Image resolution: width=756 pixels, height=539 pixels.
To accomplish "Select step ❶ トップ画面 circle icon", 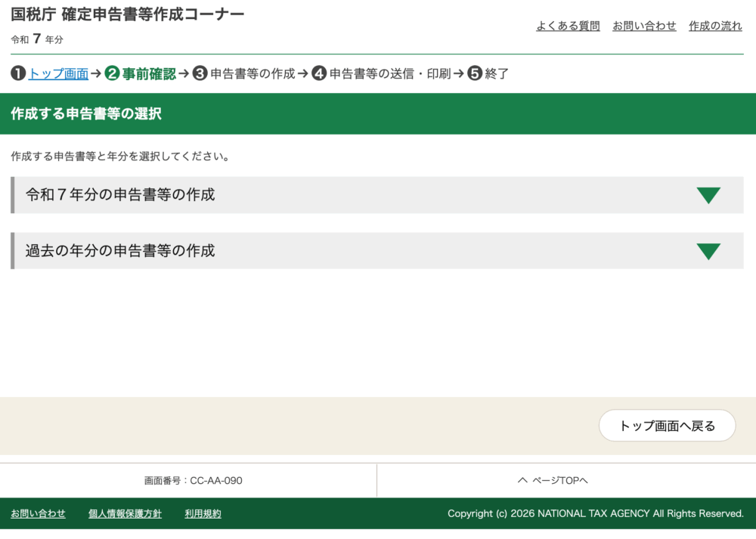I will point(18,73).
